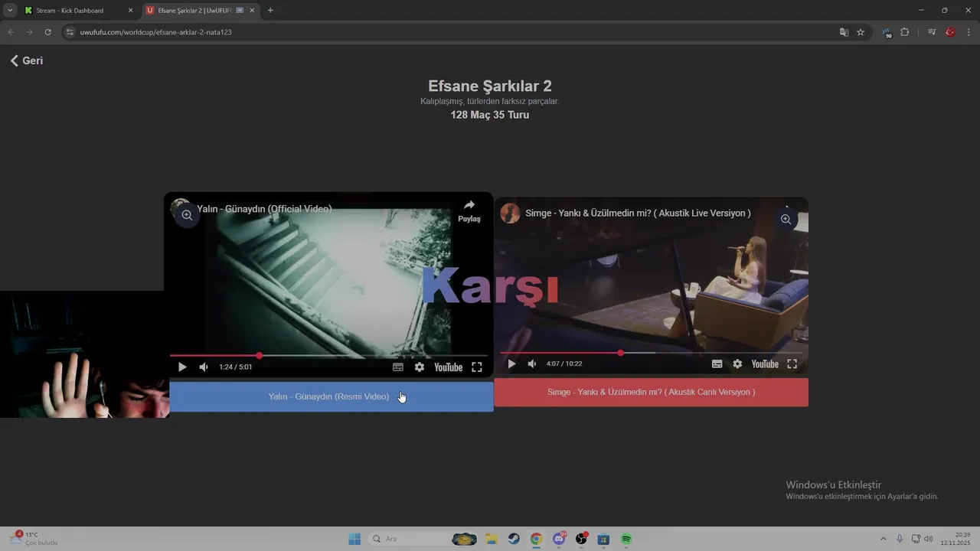Close the Kick Dashboard tab

(130, 11)
